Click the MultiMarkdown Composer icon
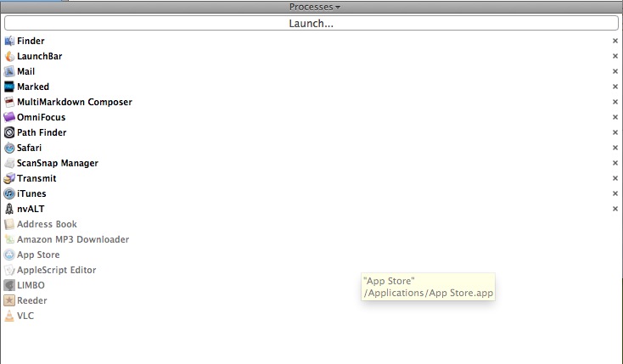 pyautogui.click(x=9, y=102)
